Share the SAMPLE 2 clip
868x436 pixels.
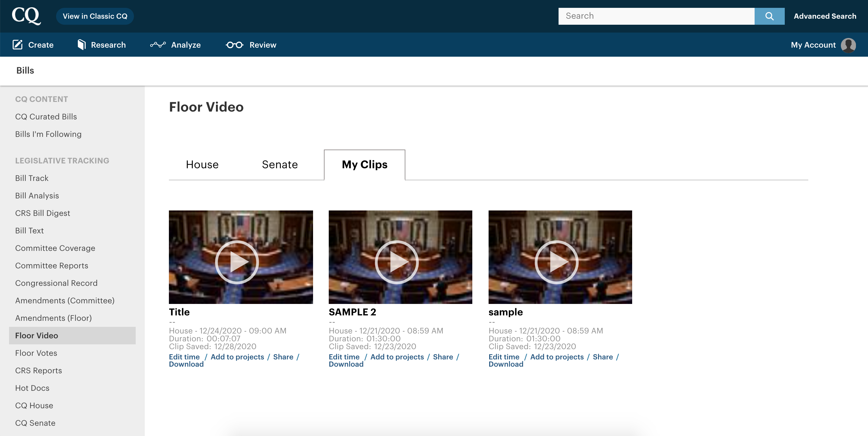click(443, 357)
